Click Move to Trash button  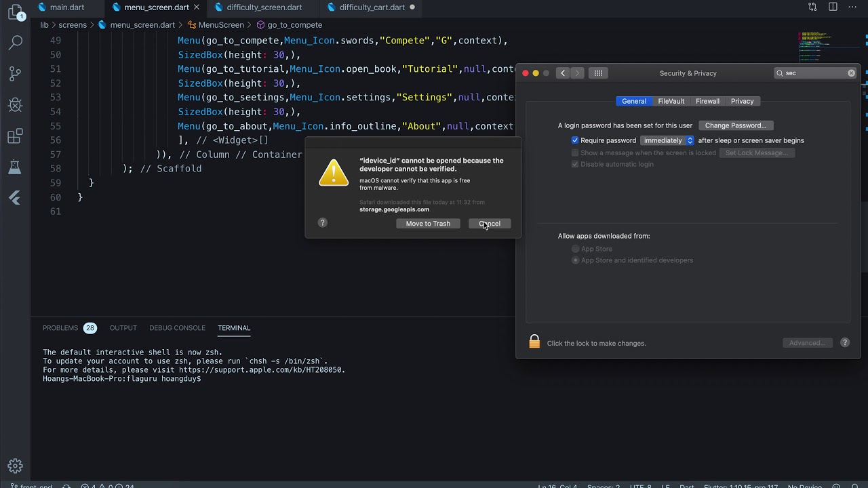point(428,223)
